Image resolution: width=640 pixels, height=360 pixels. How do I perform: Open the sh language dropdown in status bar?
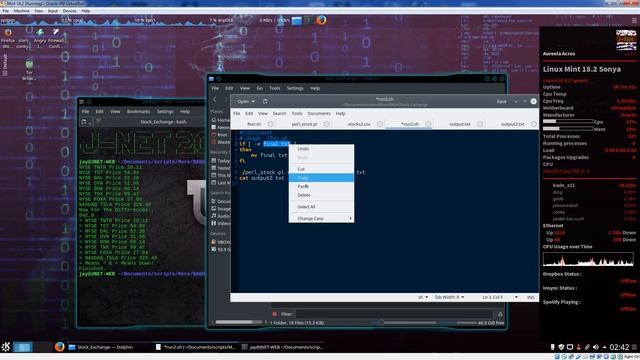423,297
